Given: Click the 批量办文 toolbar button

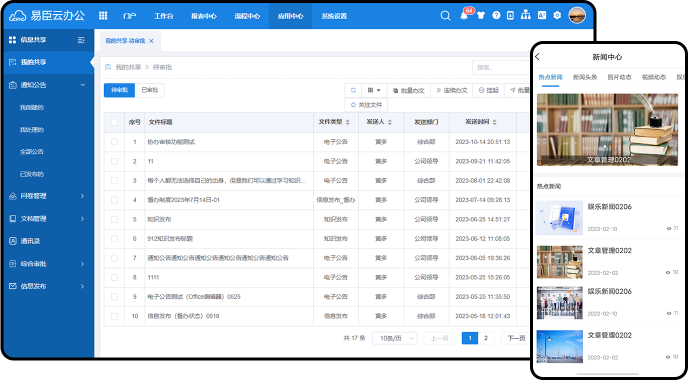Looking at the screenshot, I should 408,90.
